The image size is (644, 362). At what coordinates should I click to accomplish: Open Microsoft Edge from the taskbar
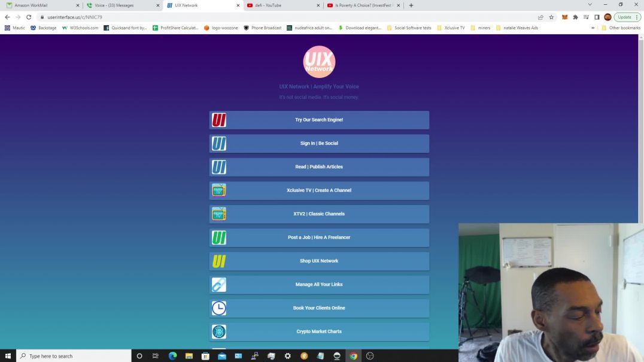pos(172,356)
